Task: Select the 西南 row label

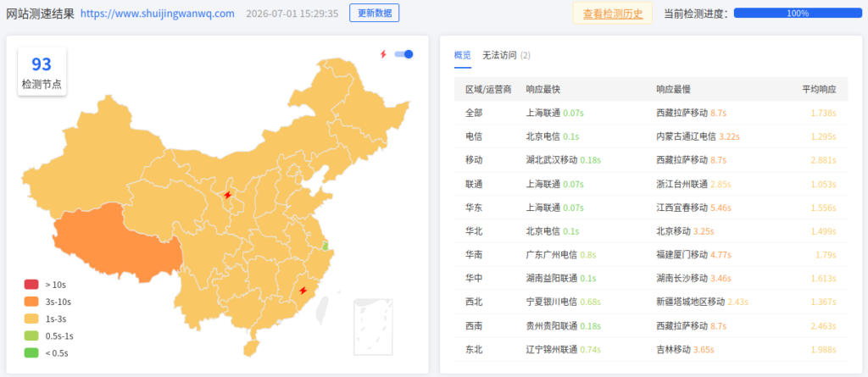Action: click(x=474, y=325)
